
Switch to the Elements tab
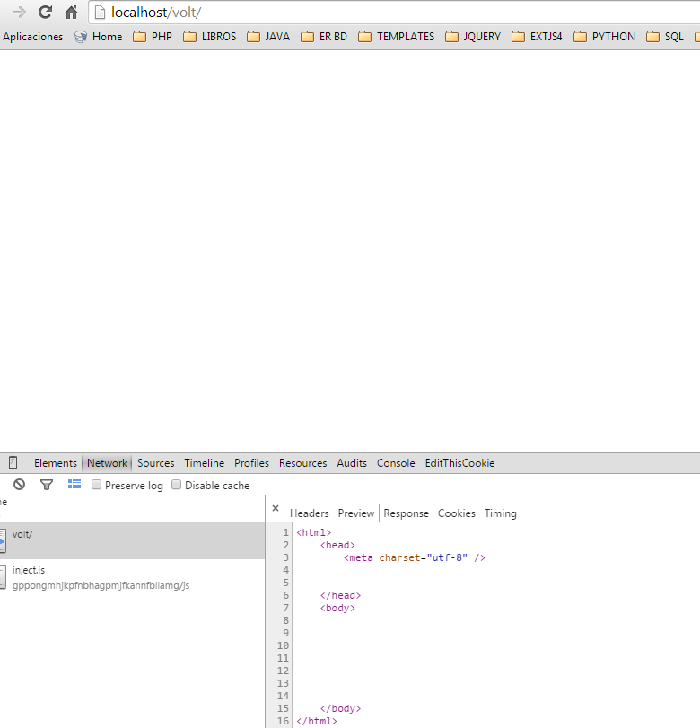pos(56,463)
